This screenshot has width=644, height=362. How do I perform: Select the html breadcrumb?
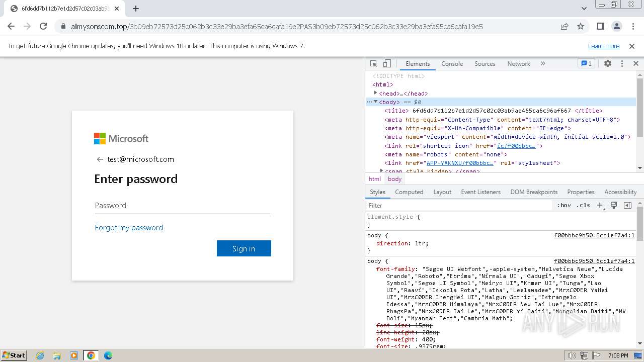click(x=375, y=179)
